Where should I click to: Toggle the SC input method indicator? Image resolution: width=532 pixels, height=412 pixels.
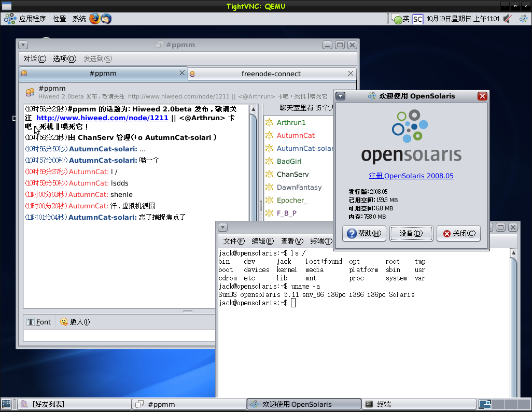[x=417, y=19]
